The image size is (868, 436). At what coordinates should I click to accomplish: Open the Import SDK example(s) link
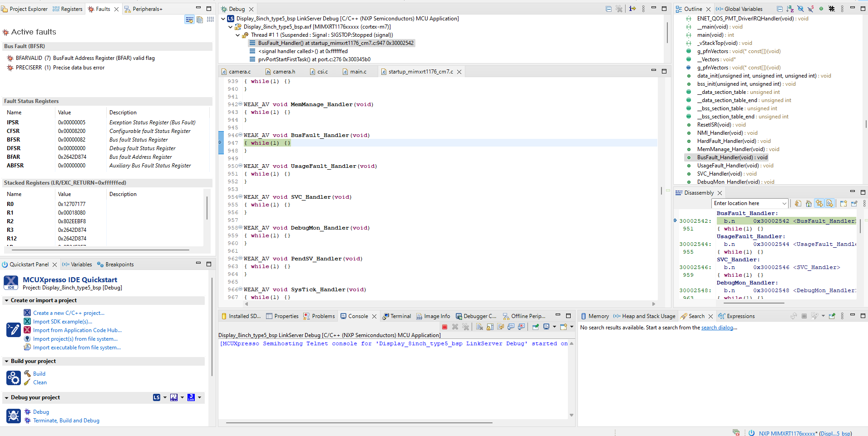click(x=62, y=321)
